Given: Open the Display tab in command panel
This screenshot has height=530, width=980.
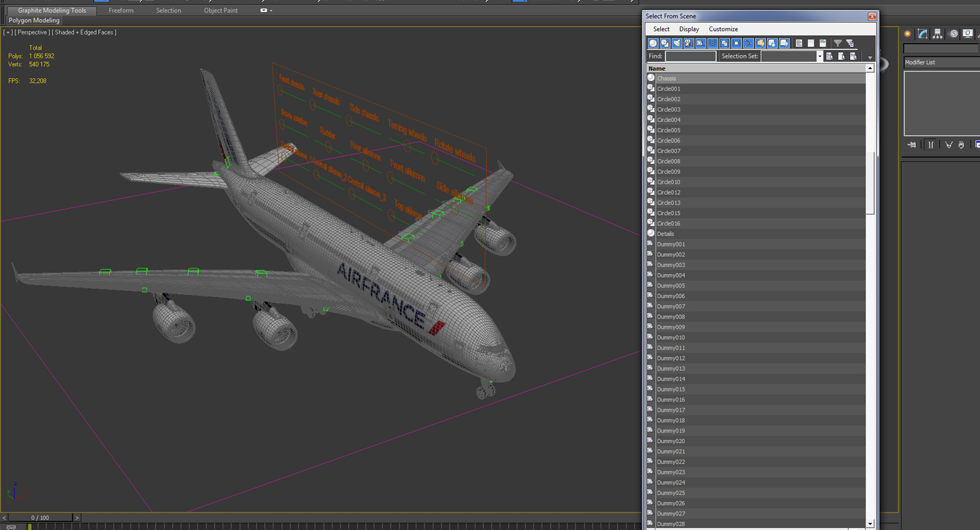Looking at the screenshot, I should click(967, 34).
